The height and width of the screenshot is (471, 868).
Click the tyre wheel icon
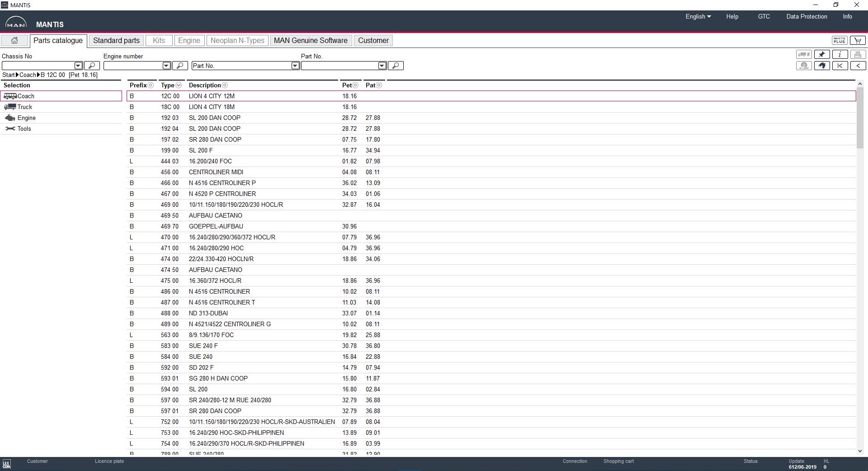pos(804,66)
